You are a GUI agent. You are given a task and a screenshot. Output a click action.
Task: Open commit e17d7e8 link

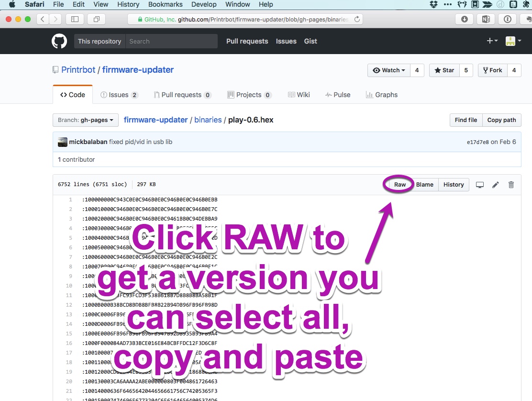click(x=478, y=142)
